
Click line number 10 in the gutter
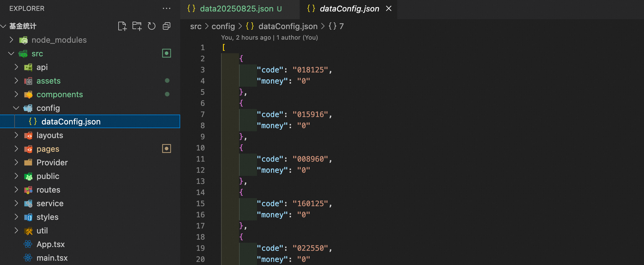click(x=201, y=148)
